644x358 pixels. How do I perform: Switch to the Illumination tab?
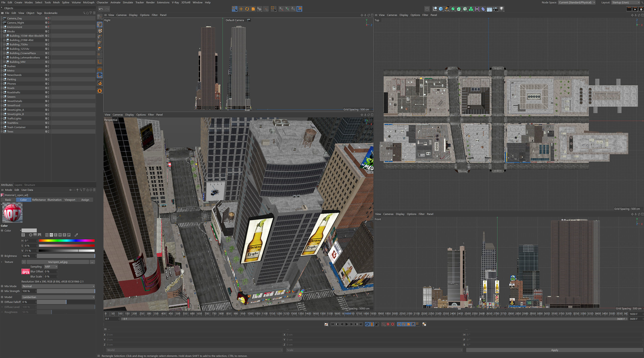click(54, 200)
